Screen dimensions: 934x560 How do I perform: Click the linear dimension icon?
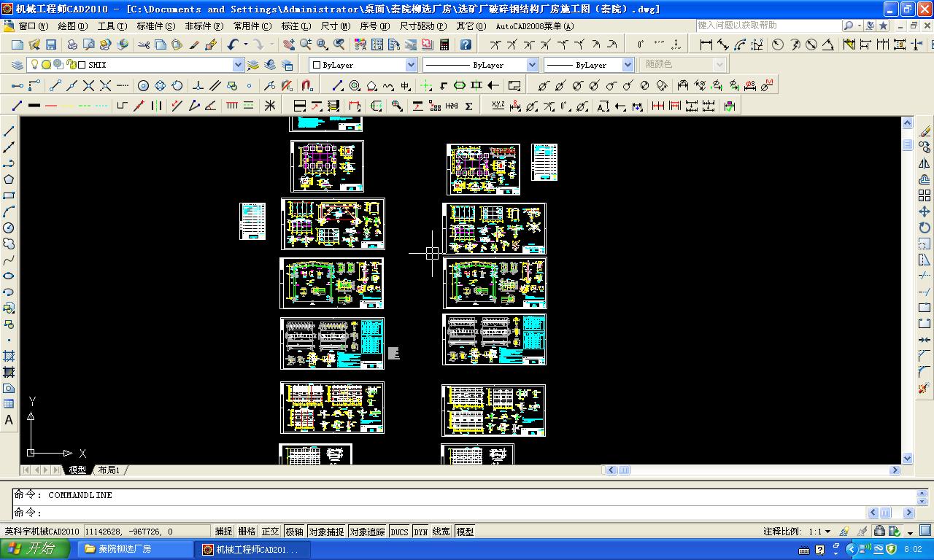pyautogui.click(x=706, y=44)
